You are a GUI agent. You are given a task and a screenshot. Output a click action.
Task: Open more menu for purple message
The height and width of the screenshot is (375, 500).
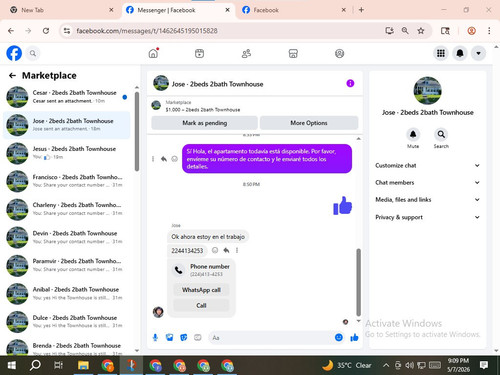pyautogui.click(x=153, y=159)
